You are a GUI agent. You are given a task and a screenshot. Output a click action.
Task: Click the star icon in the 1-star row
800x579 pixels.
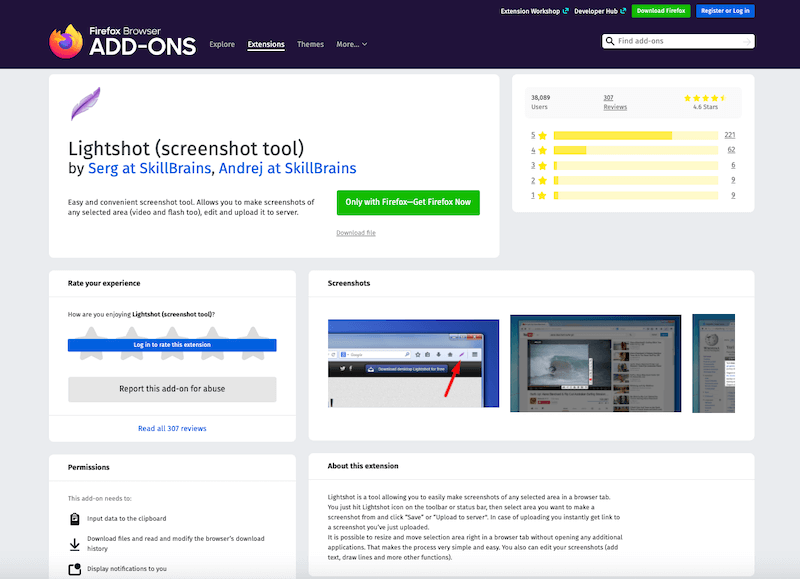click(x=542, y=195)
